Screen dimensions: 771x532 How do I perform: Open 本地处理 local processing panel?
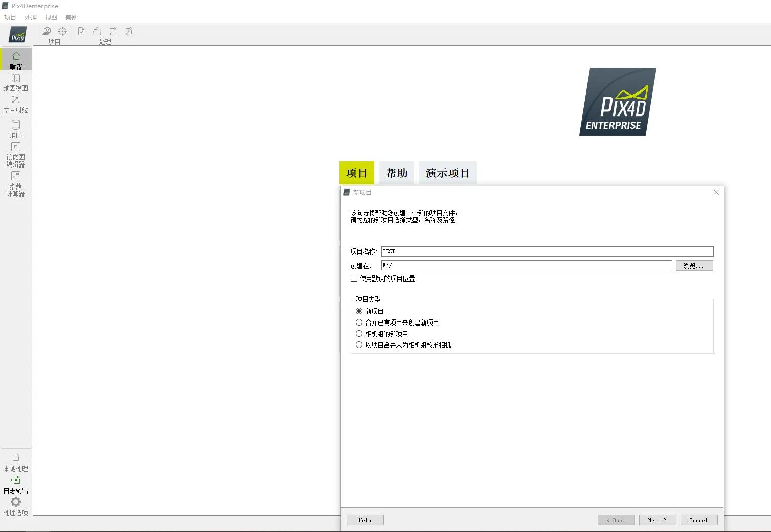coord(16,462)
